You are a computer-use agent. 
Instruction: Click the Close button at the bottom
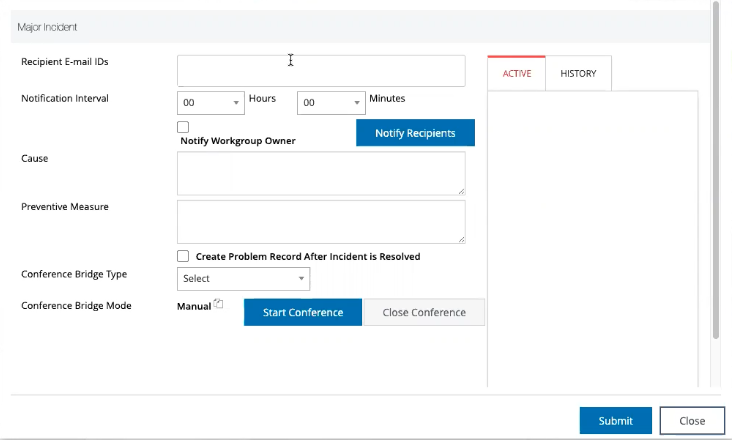point(692,421)
